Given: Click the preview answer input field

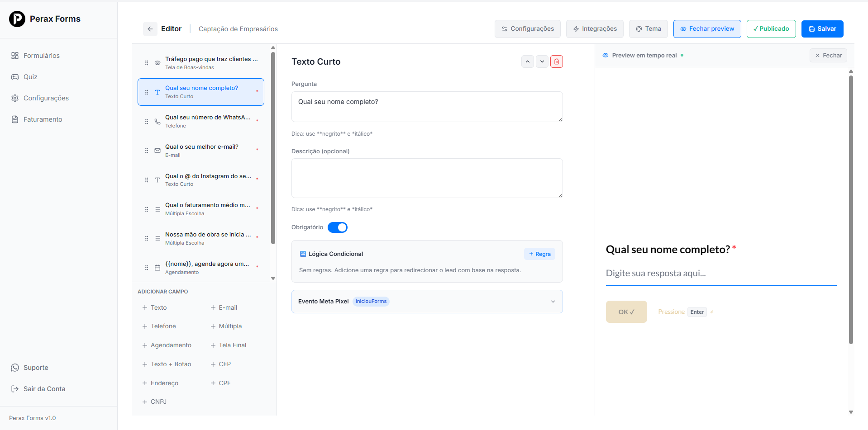Looking at the screenshot, I should coord(721,274).
